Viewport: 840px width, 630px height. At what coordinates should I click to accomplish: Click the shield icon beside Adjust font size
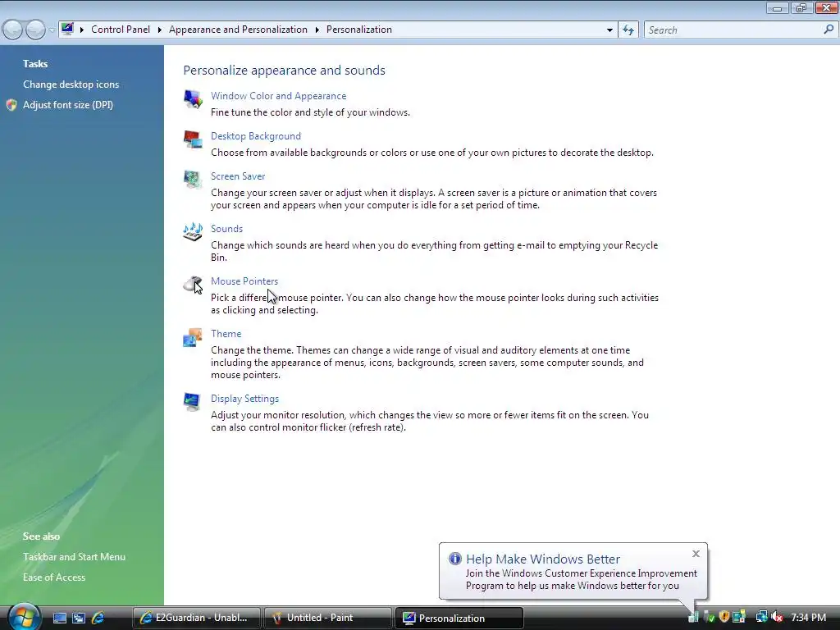tap(11, 105)
